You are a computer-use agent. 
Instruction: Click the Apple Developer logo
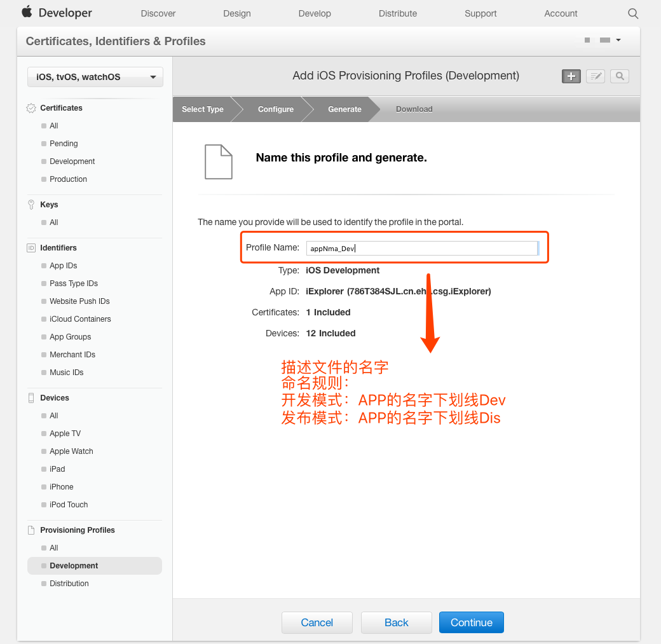[x=57, y=13]
